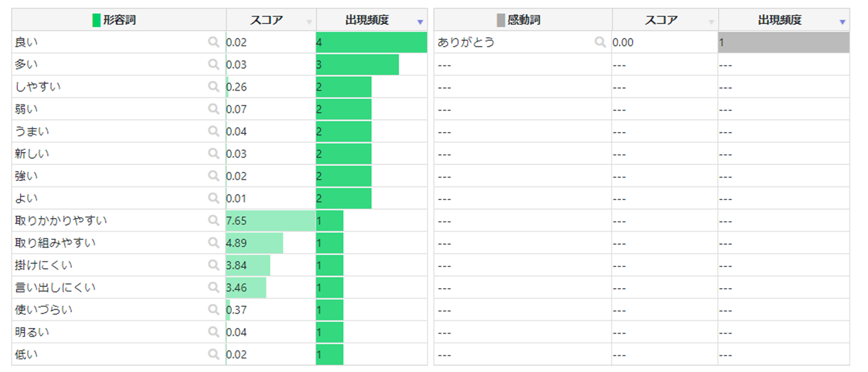Click the search icon beside 良い
This screenshot has width=868, height=372.
click(213, 43)
